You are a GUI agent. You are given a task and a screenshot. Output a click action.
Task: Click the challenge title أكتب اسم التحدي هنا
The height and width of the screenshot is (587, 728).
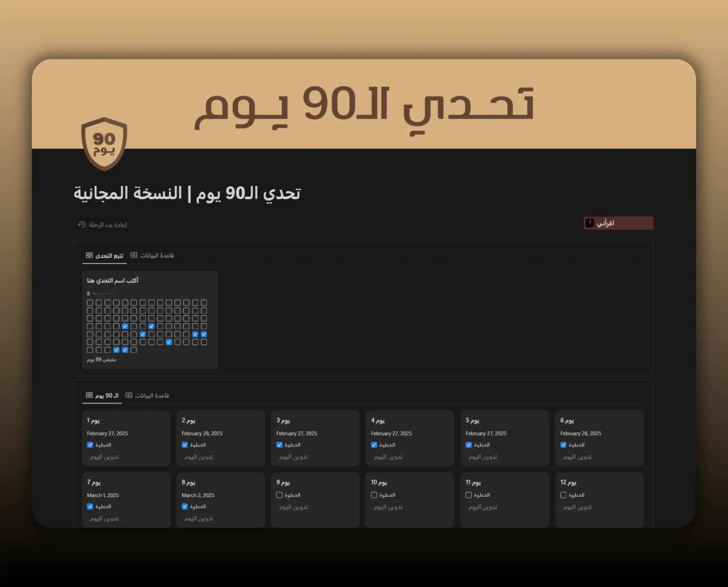click(113, 280)
